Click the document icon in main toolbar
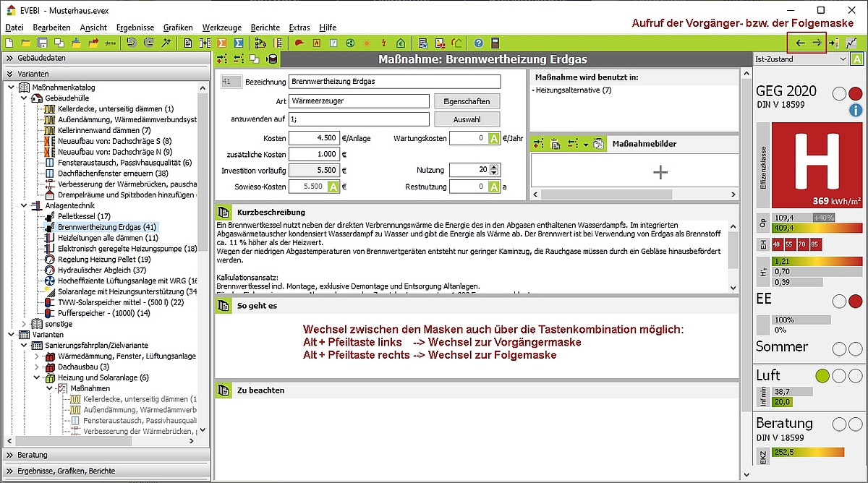Screen dimensions: 868x483 [188, 43]
